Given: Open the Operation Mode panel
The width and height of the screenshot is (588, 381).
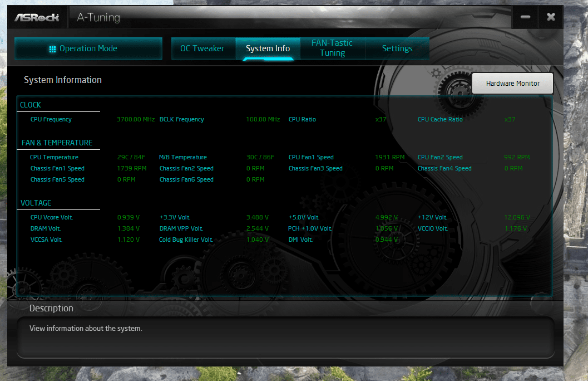Looking at the screenshot, I should [88, 49].
